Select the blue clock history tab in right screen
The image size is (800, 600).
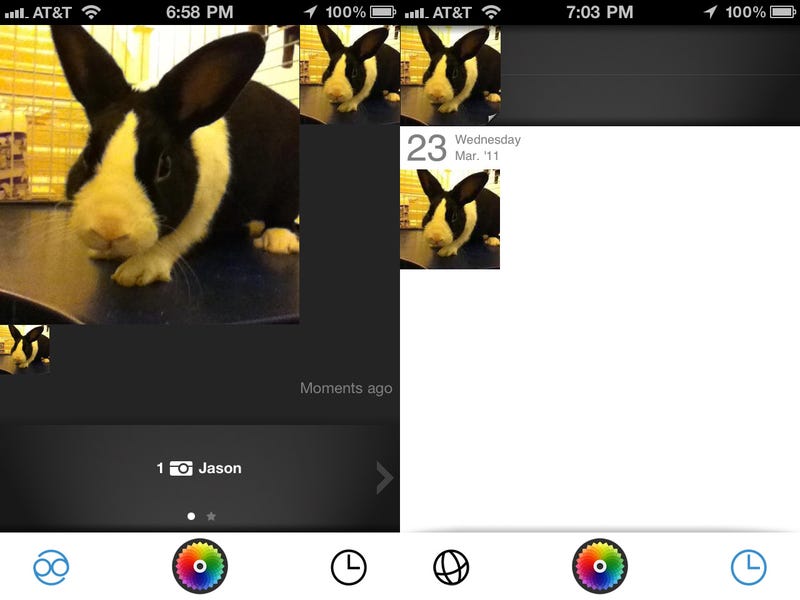pos(748,567)
